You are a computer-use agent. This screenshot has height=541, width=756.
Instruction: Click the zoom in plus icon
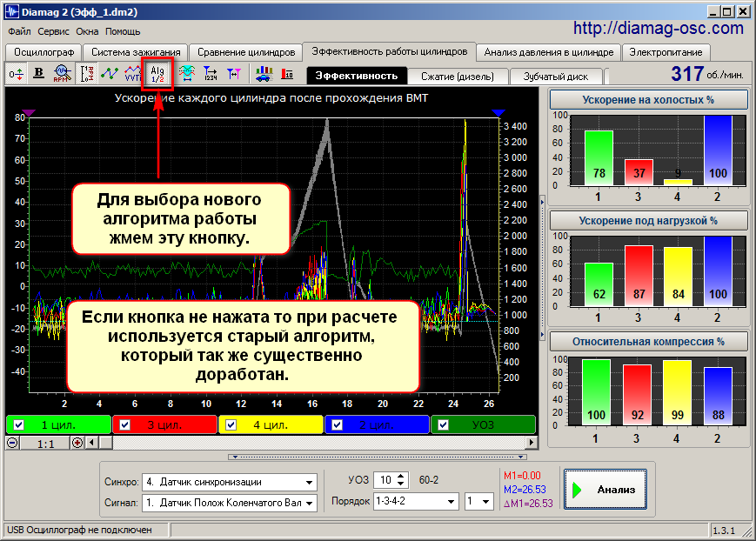point(77,443)
